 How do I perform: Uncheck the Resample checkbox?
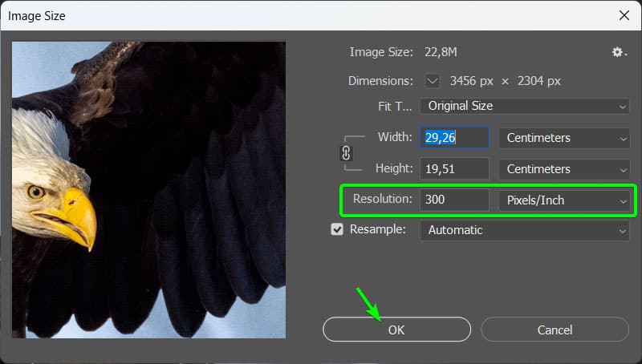[338, 230]
